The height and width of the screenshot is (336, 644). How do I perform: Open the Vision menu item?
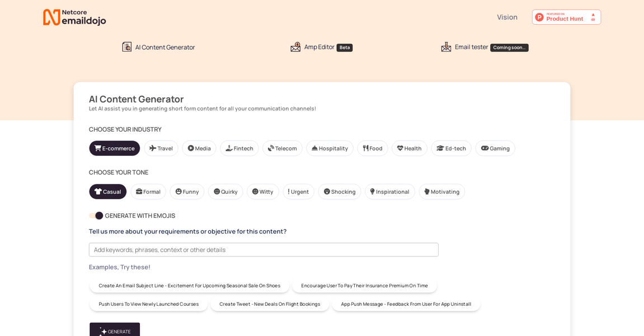coord(507,17)
